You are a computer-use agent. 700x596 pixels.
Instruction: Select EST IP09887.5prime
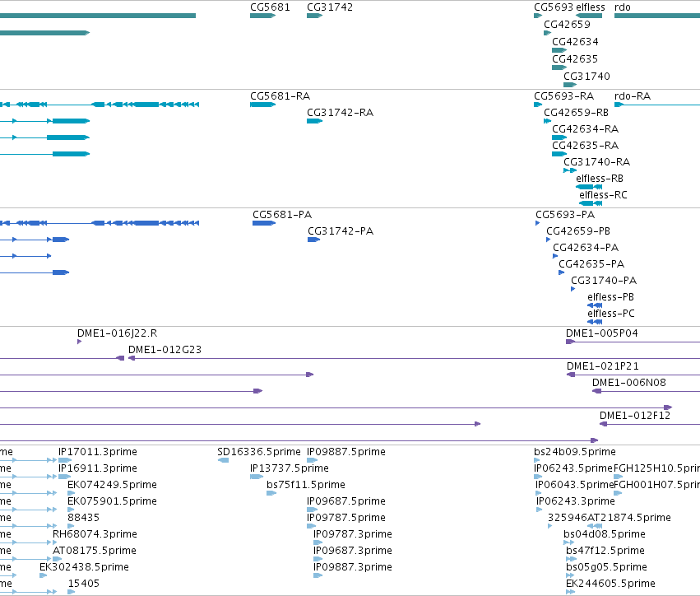click(346, 452)
